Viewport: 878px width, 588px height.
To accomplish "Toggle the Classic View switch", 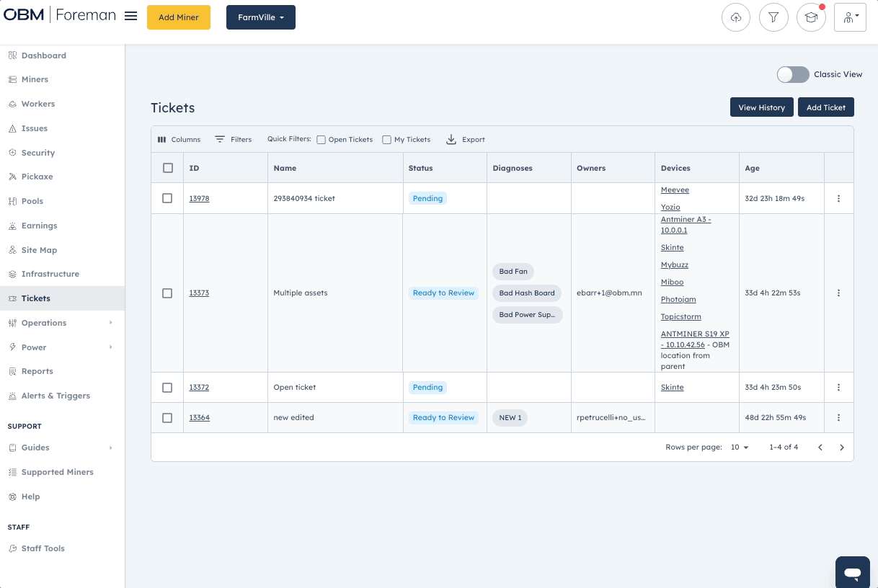I will point(792,74).
